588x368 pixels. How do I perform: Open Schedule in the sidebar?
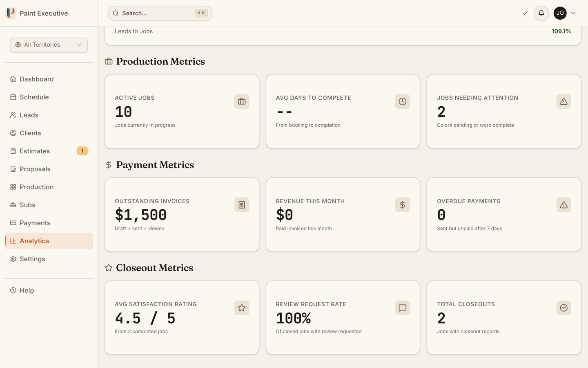[49, 97]
